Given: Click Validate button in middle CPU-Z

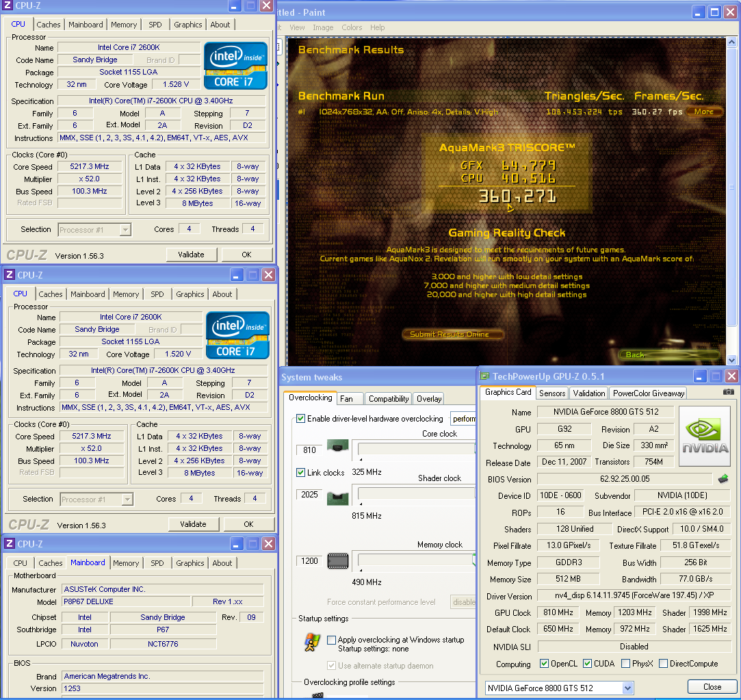Looking at the screenshot, I should pyautogui.click(x=193, y=524).
